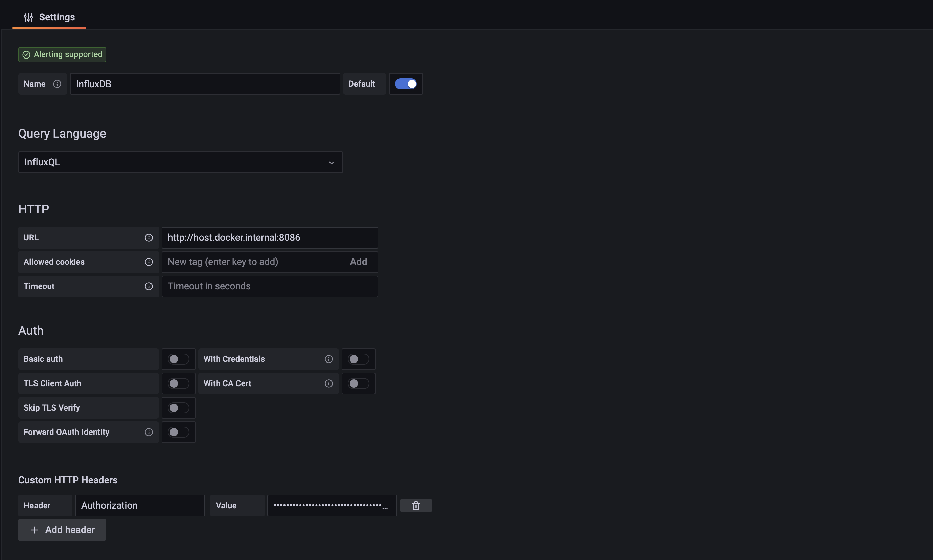Toggle the With CA Cert switch
This screenshot has width=933, height=560.
coord(358,383)
